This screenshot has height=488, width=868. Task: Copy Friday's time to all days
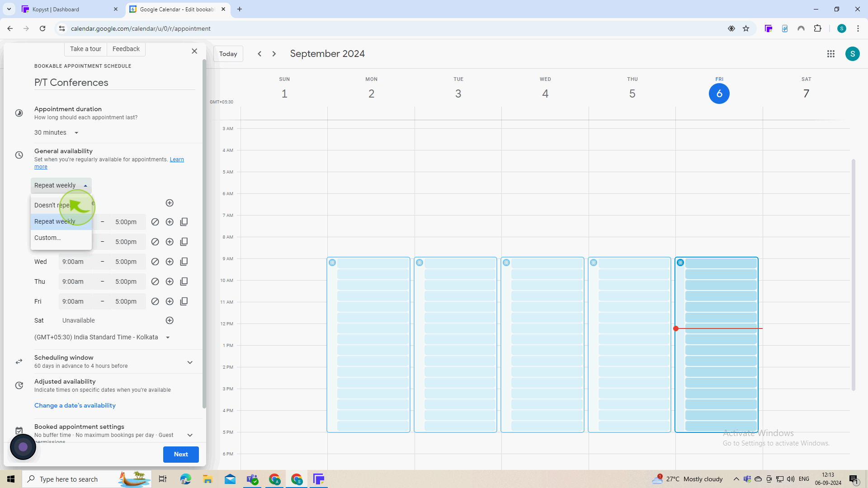184,301
